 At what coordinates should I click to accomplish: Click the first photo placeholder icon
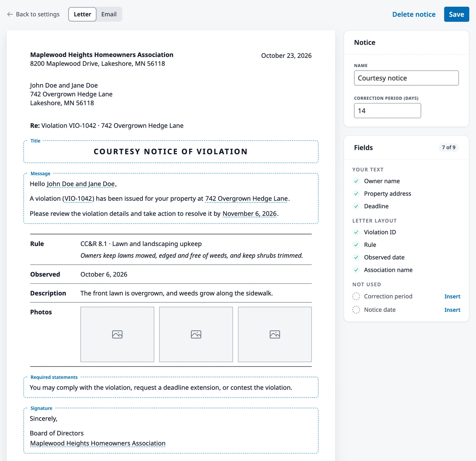tap(117, 334)
